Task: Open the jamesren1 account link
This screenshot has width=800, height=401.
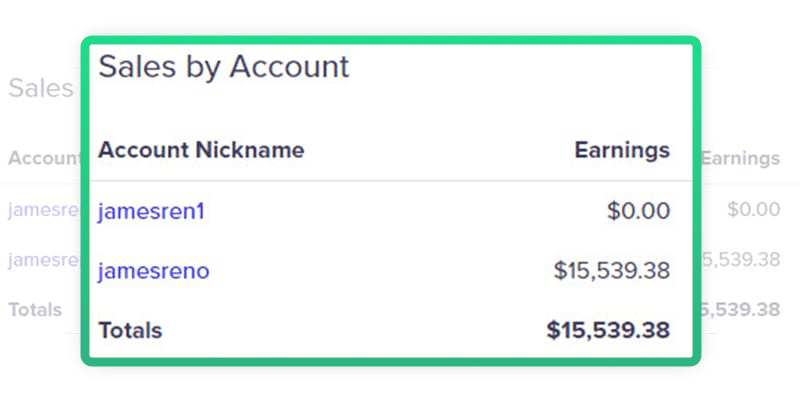Action: tap(151, 211)
